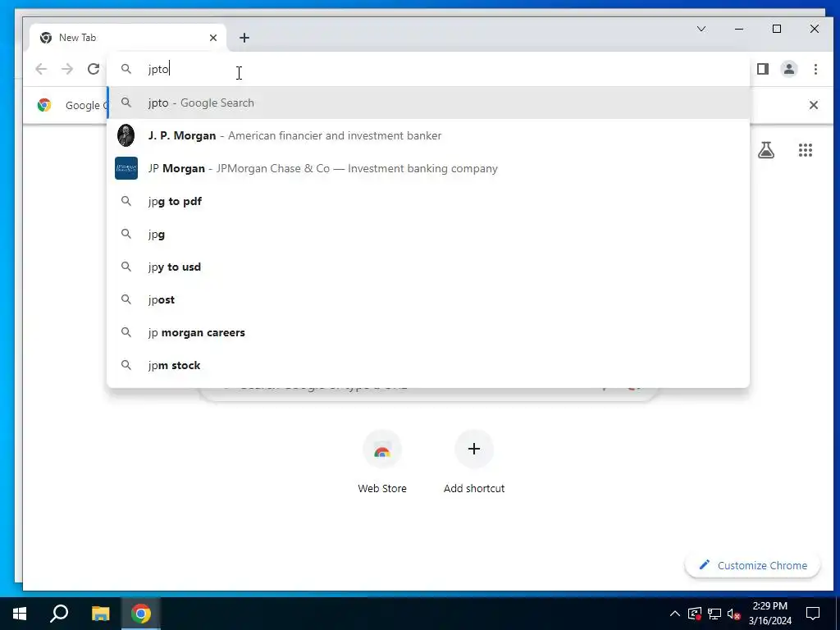The height and width of the screenshot is (630, 840).
Task: Pick the 'jpg' search suggestion
Action: [428, 234]
